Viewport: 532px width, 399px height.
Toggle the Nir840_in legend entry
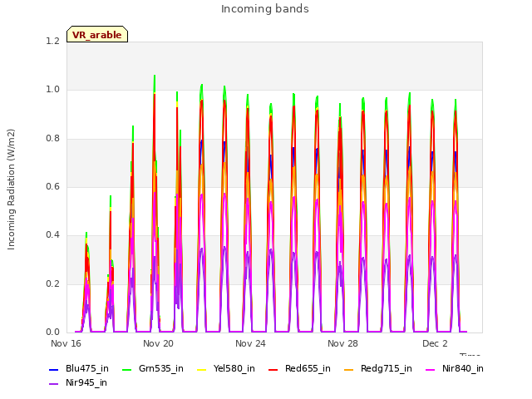455,369
